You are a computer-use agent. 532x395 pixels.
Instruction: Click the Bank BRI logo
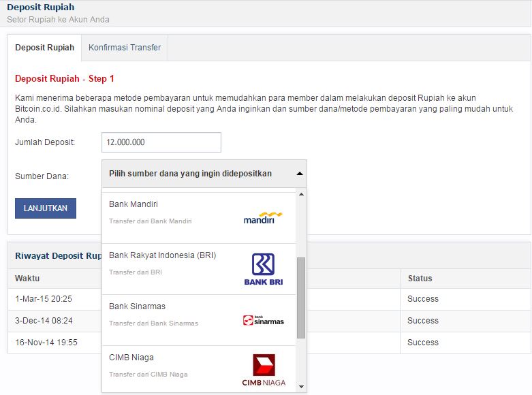coord(264,270)
